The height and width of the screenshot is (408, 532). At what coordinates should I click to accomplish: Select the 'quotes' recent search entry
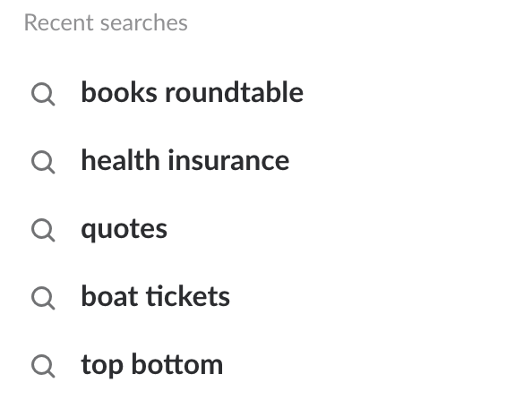(x=266, y=228)
